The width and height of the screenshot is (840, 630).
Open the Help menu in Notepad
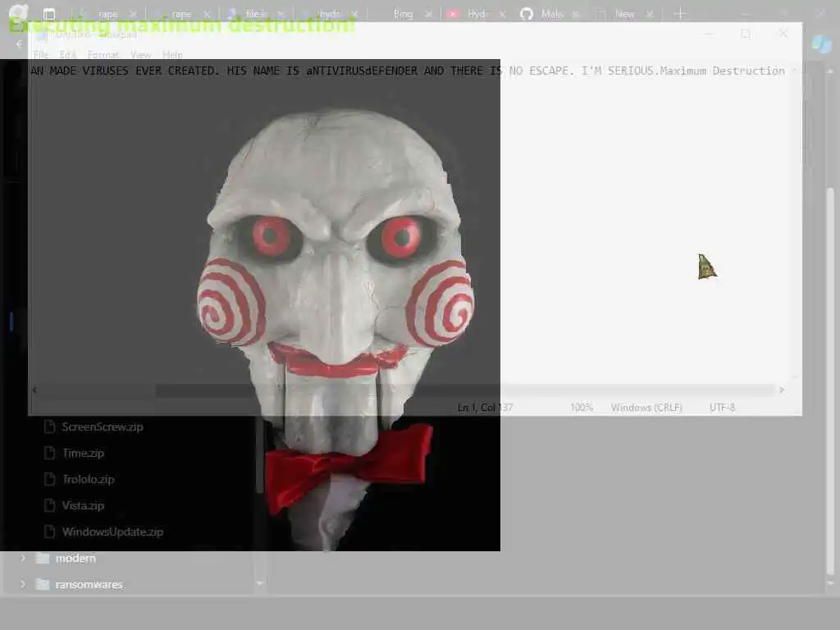pyautogui.click(x=172, y=55)
